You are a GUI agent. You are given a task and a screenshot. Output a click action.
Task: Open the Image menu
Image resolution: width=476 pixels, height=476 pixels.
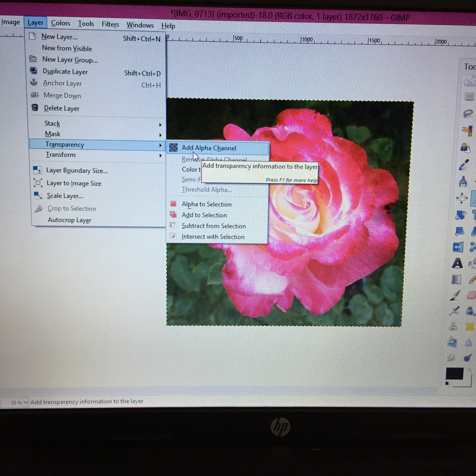click(10, 22)
